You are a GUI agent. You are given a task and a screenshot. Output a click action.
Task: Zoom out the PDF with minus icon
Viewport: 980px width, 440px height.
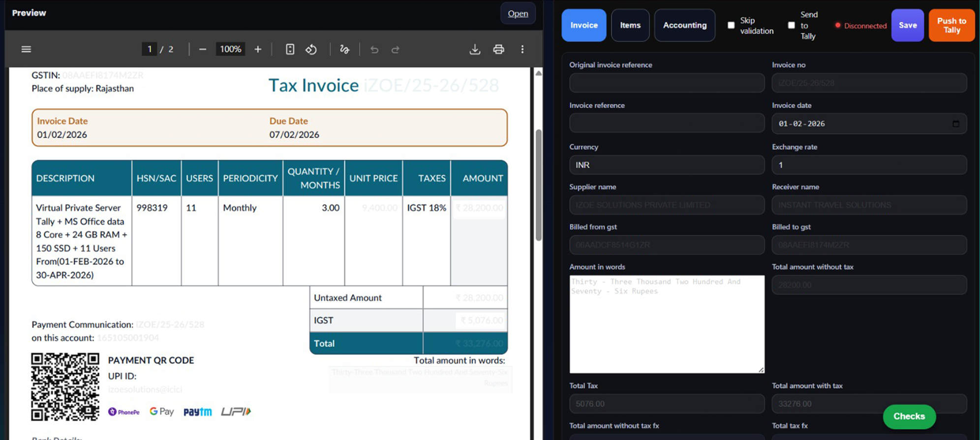point(202,49)
